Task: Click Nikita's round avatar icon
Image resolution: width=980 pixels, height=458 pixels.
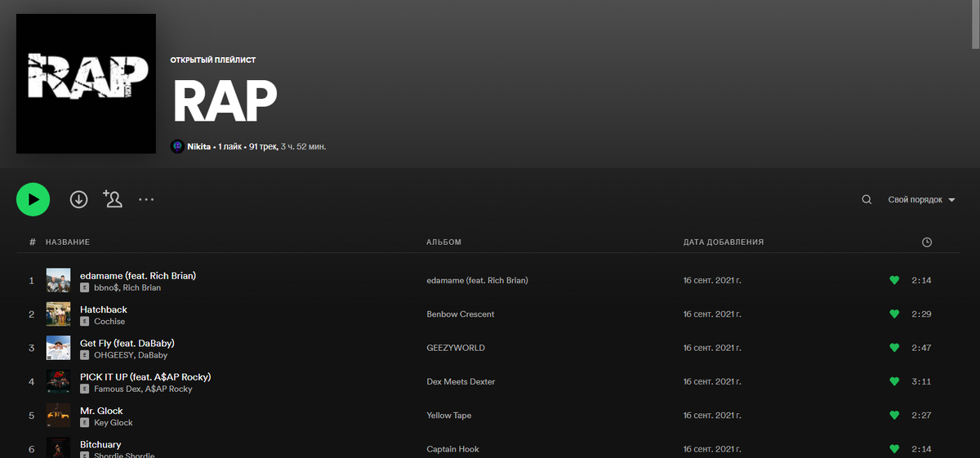Action: (177, 146)
